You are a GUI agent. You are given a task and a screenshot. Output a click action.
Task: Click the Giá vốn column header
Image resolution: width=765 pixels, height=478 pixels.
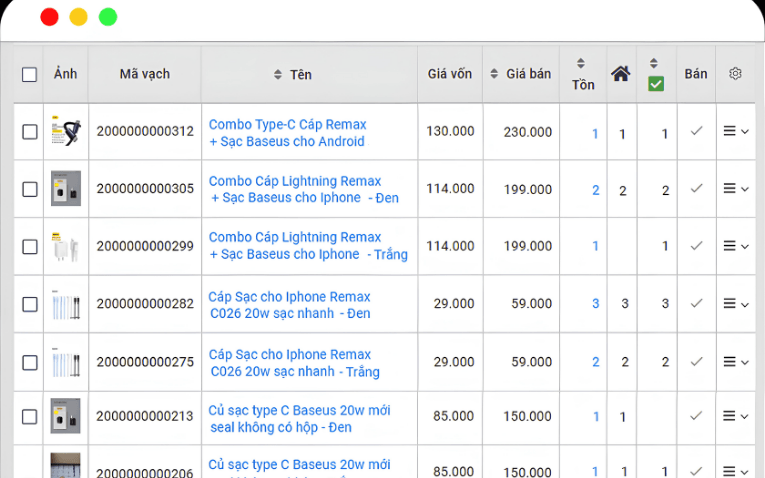[450, 74]
